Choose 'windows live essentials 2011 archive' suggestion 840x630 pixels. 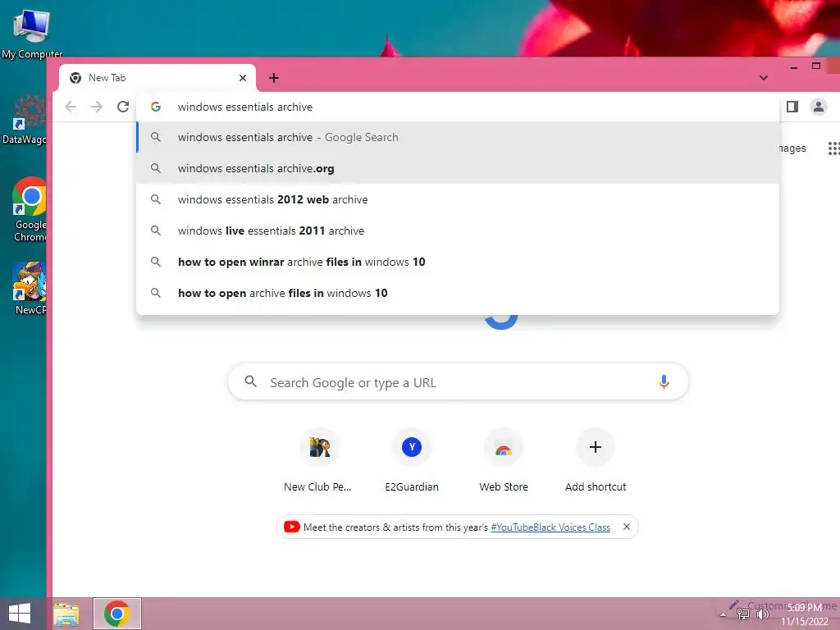[458, 231]
